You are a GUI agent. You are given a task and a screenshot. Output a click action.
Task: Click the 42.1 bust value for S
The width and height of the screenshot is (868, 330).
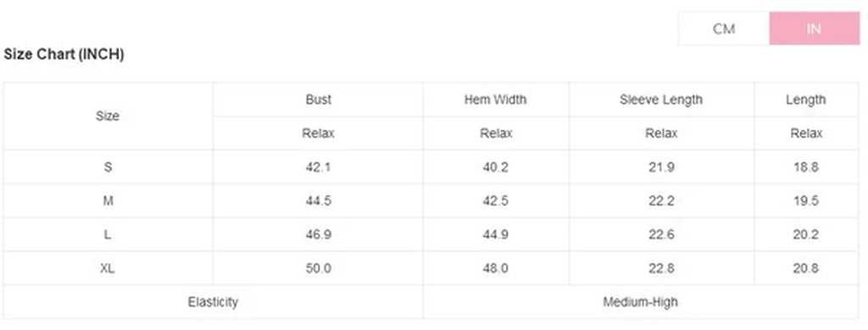[319, 167]
